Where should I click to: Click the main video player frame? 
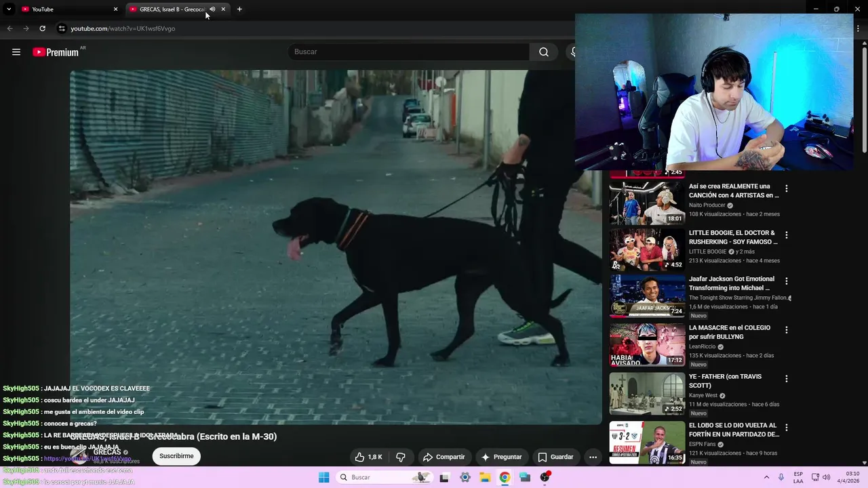336,247
